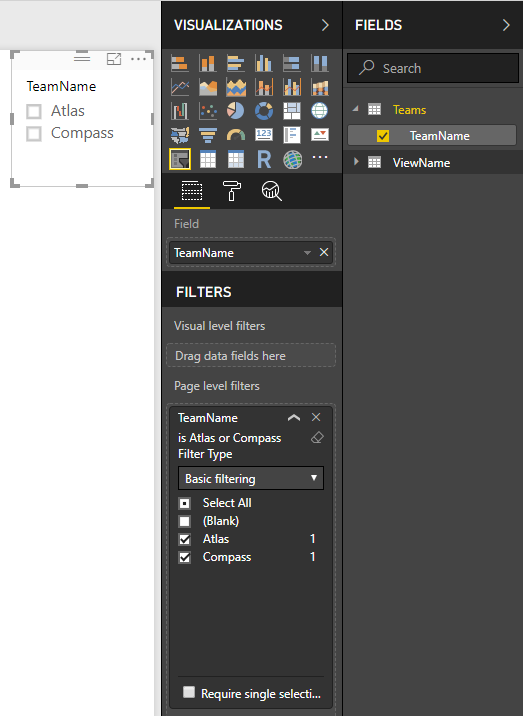Screen dimensions: 523x716
Task: Expand the ViewName table tree
Action: 356,162
